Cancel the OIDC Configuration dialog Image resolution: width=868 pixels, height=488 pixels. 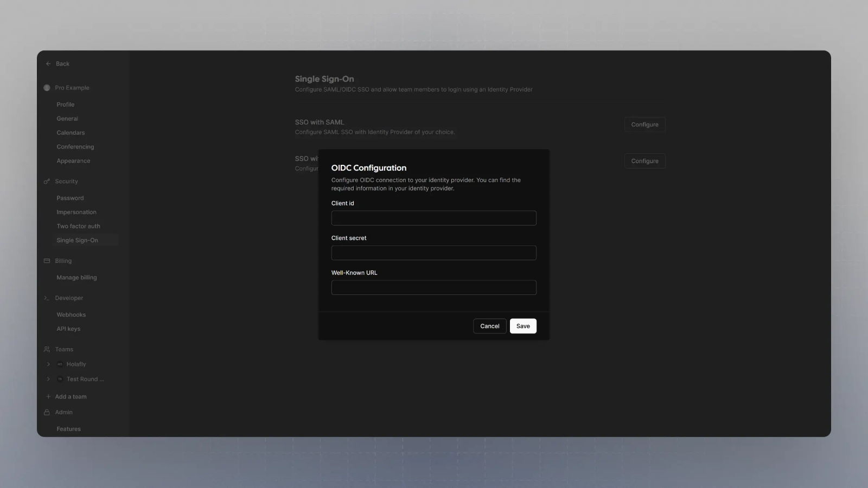coord(489,326)
